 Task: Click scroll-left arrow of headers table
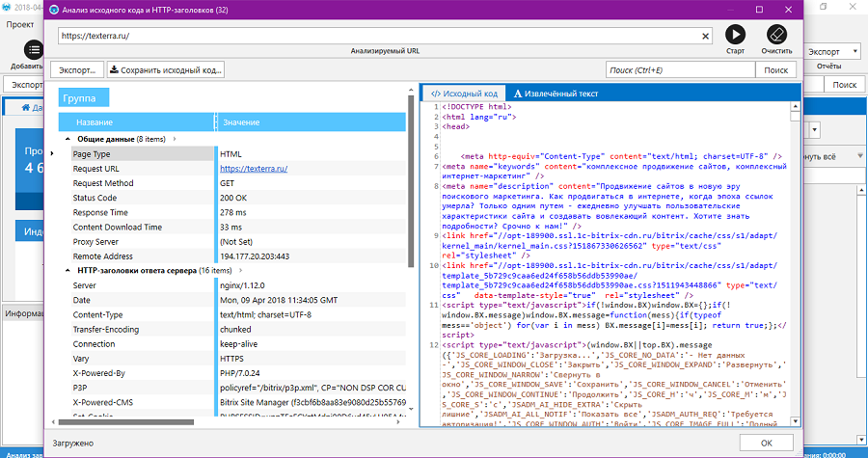click(x=54, y=422)
